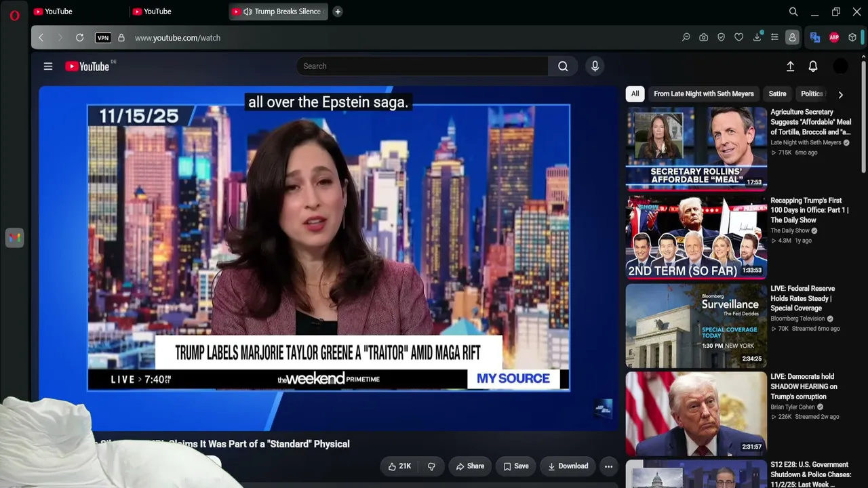Screen dimensions: 868x488
Task: Open S12 E28: U.S. Government Shutdown title
Action: (x=810, y=474)
